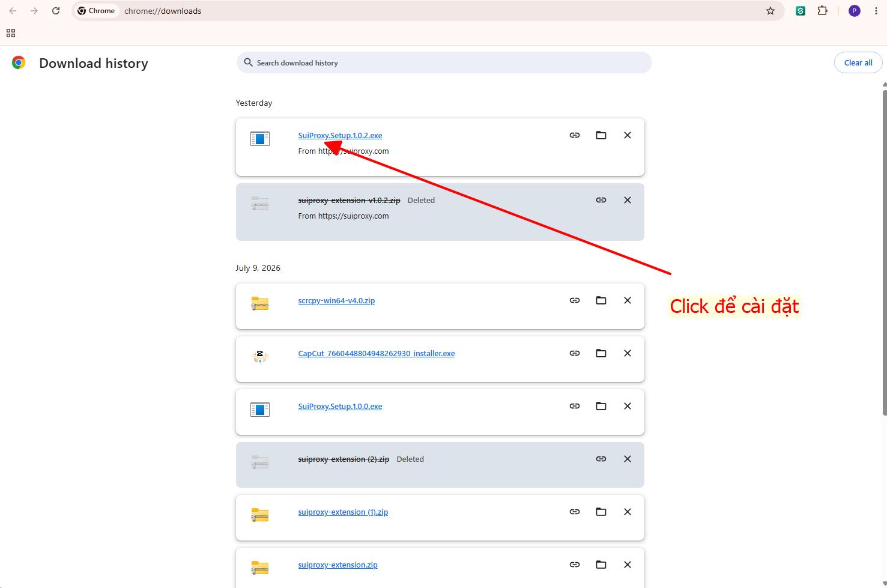887x588 pixels.
Task: Show SuiProxy.Setup.1.0.2.exe in folder
Action: point(601,135)
